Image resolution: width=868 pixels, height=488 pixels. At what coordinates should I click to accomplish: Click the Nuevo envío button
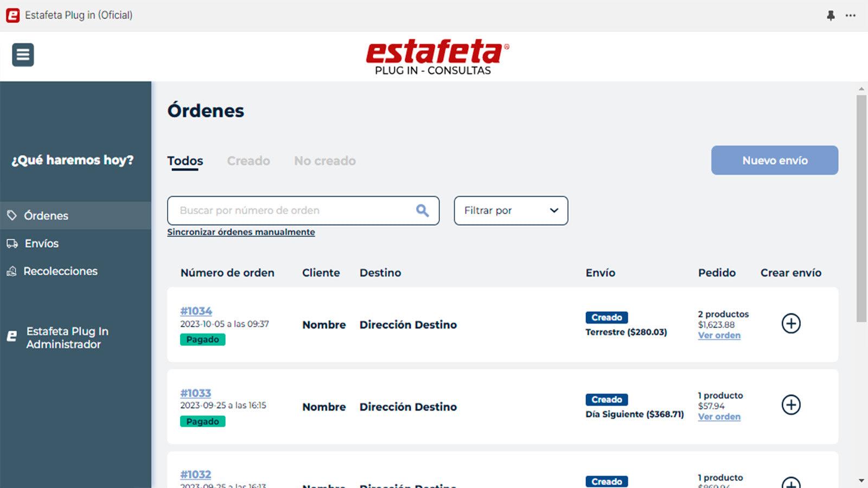[774, 160]
